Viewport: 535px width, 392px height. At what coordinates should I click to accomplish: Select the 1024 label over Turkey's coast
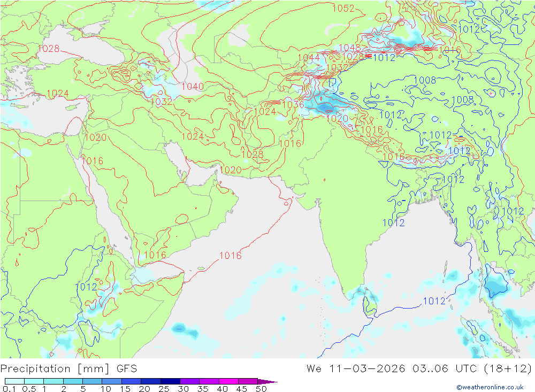[58, 94]
